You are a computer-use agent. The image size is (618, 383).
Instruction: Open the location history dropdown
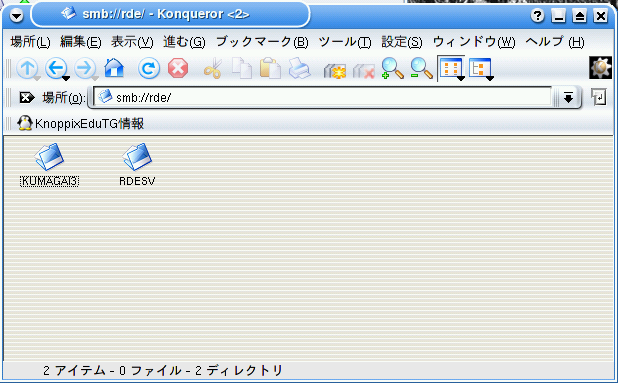click(x=568, y=97)
